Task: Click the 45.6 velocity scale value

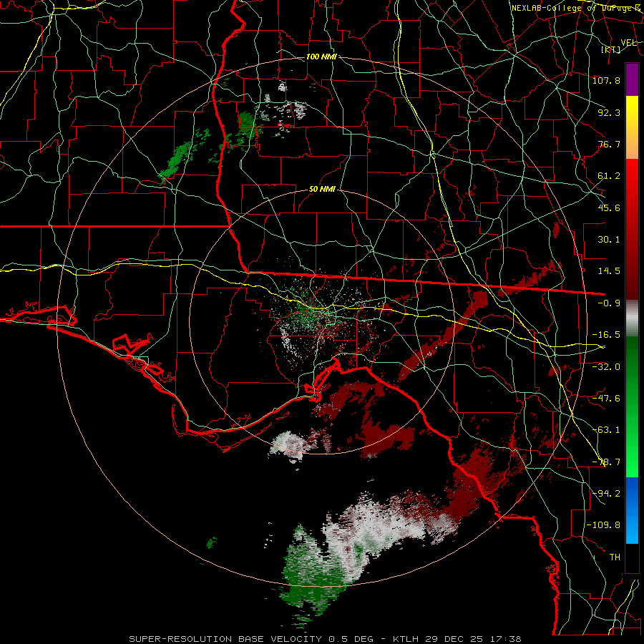Action: point(609,208)
